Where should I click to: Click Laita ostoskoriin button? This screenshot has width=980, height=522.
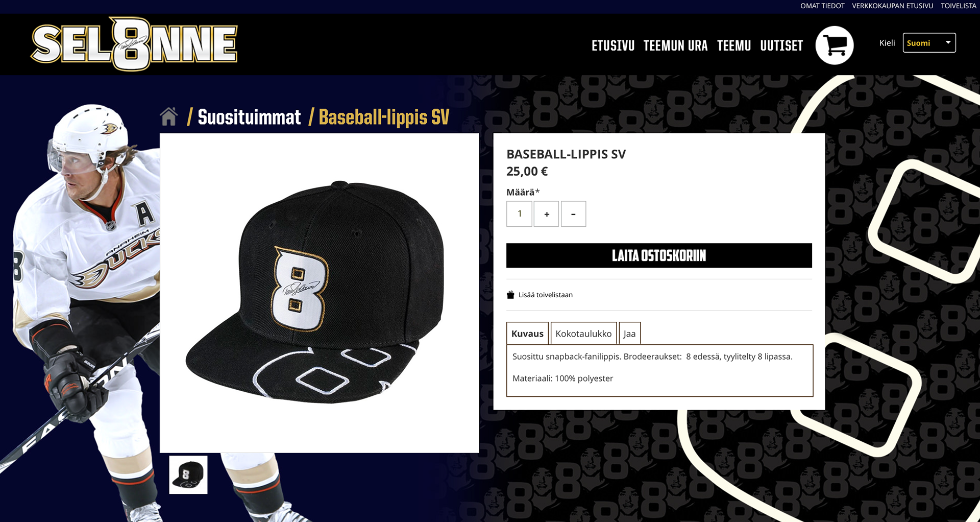coord(659,255)
